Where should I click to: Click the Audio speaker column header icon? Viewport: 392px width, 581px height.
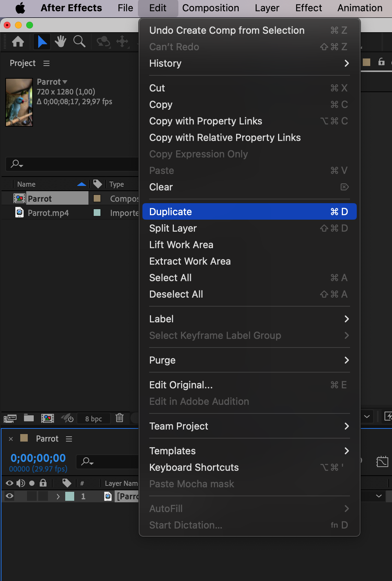click(x=21, y=483)
